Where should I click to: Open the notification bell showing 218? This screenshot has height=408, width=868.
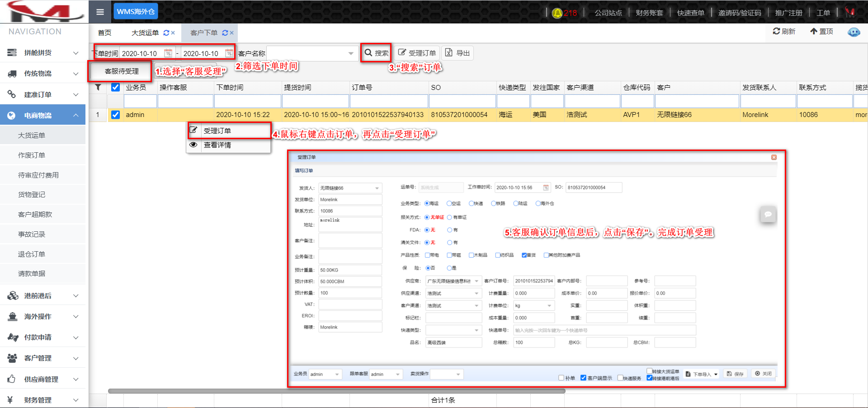564,13
